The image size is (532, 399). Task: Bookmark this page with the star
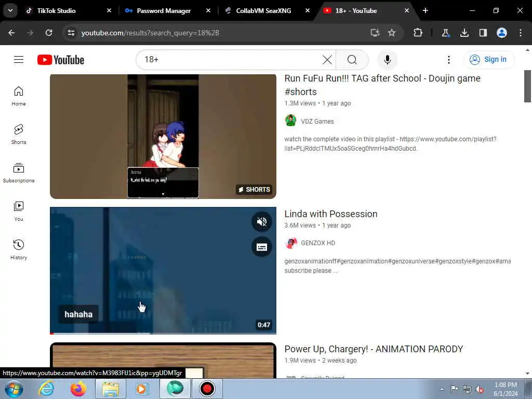click(x=392, y=33)
